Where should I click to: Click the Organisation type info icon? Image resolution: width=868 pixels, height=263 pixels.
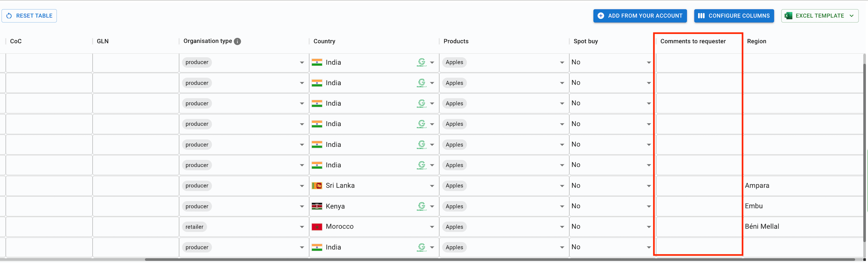point(237,42)
